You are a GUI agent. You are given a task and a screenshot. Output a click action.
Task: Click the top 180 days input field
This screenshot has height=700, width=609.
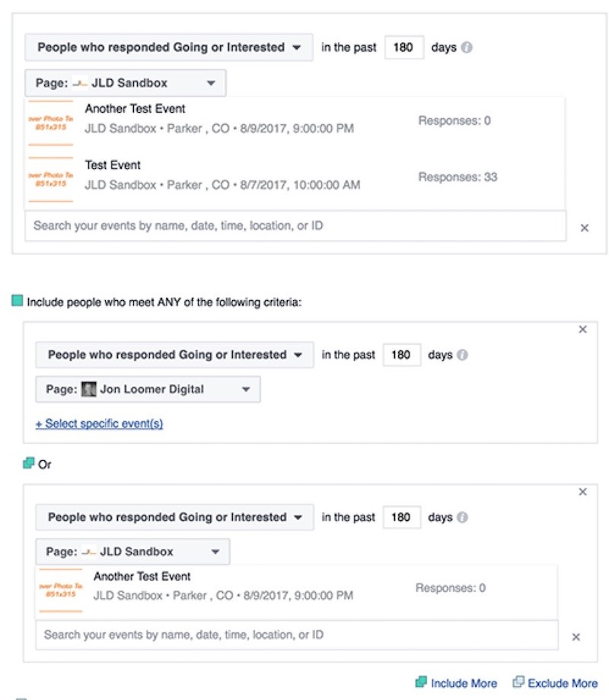point(403,47)
